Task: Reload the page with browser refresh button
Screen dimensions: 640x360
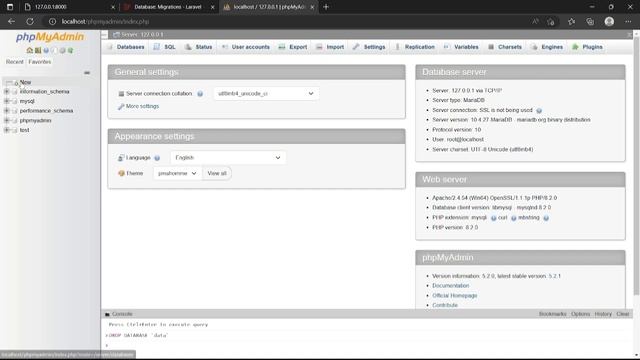Action: tap(30, 22)
